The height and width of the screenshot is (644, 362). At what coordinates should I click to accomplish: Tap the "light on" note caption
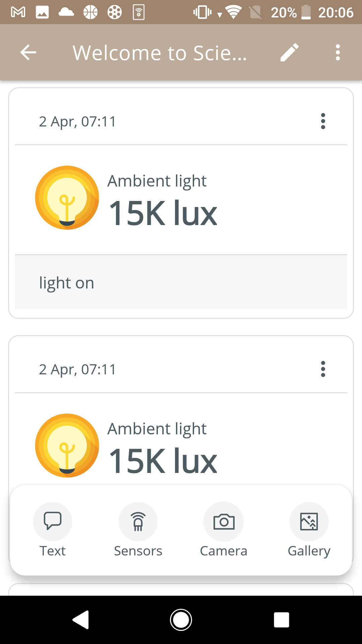click(x=67, y=283)
